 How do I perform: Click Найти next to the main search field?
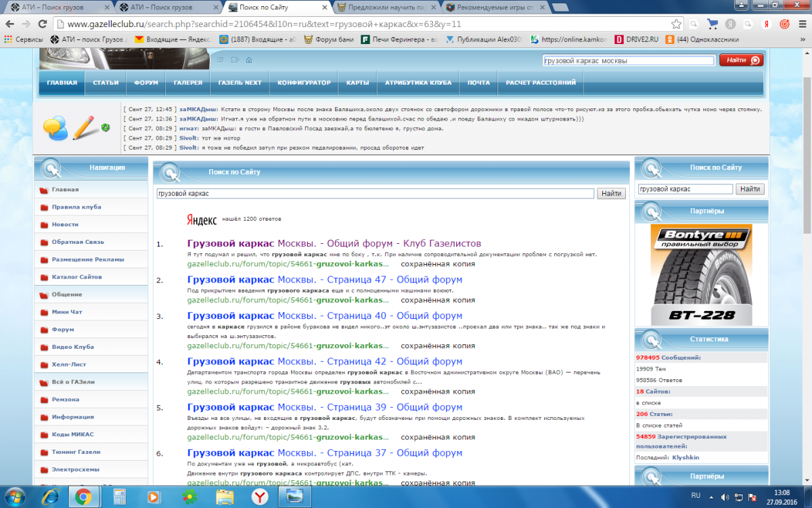pyautogui.click(x=611, y=194)
